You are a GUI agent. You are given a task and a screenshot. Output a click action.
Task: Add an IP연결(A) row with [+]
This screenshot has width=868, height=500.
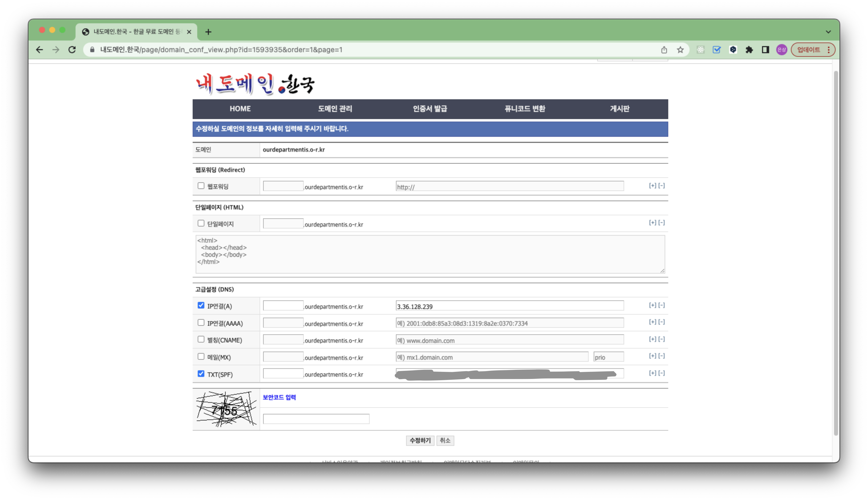coord(652,305)
